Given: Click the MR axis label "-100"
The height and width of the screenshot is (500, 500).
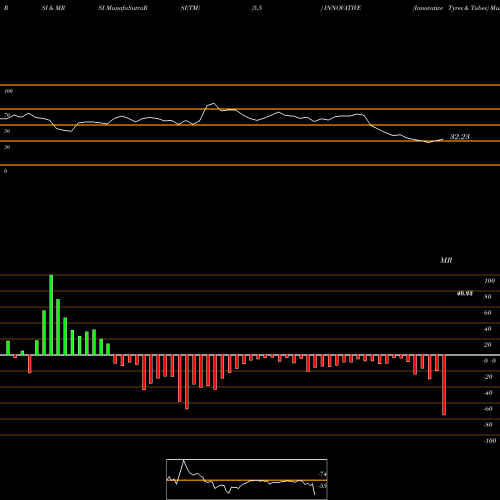Looking at the screenshot, I should pos(490,441).
